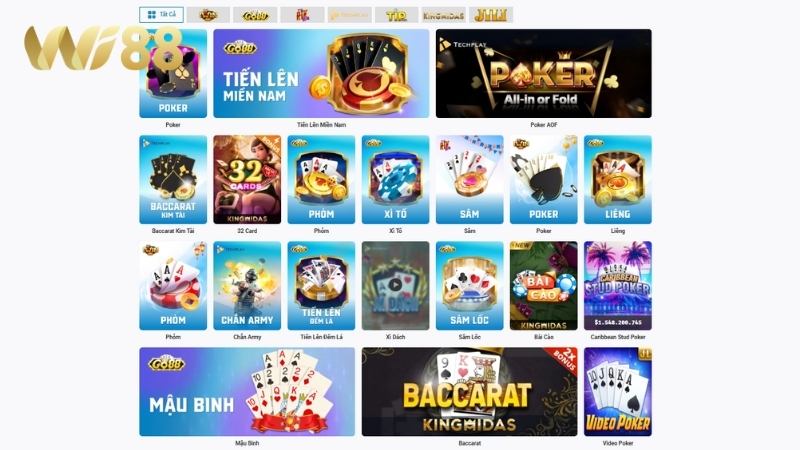The height and width of the screenshot is (450, 800).
Task: Click the Video Poker text link
Action: pos(618,443)
